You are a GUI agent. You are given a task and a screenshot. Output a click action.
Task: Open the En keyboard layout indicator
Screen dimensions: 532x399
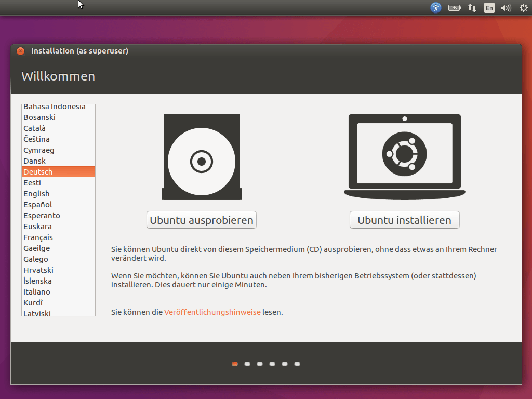(489, 7)
